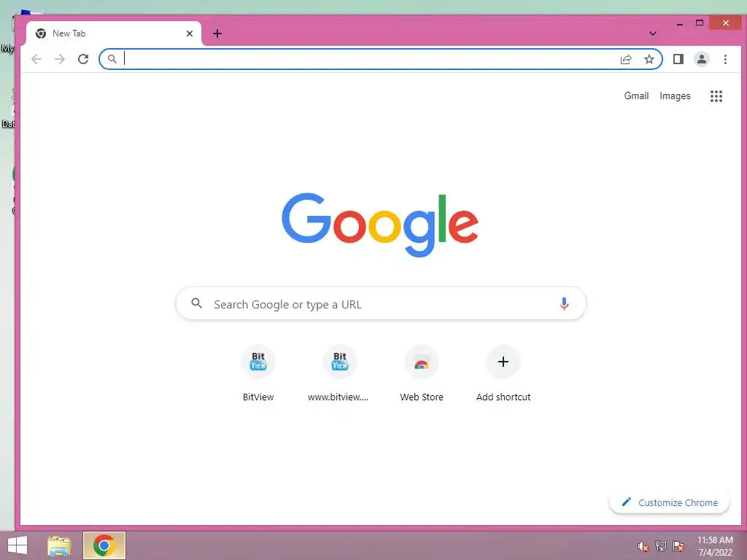Screen dimensions: 747x560
Task: Maximize the Chrome window
Action: point(700,23)
